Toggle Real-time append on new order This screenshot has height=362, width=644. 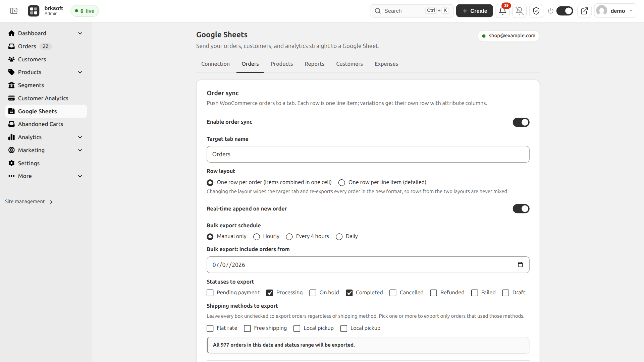pyautogui.click(x=521, y=209)
